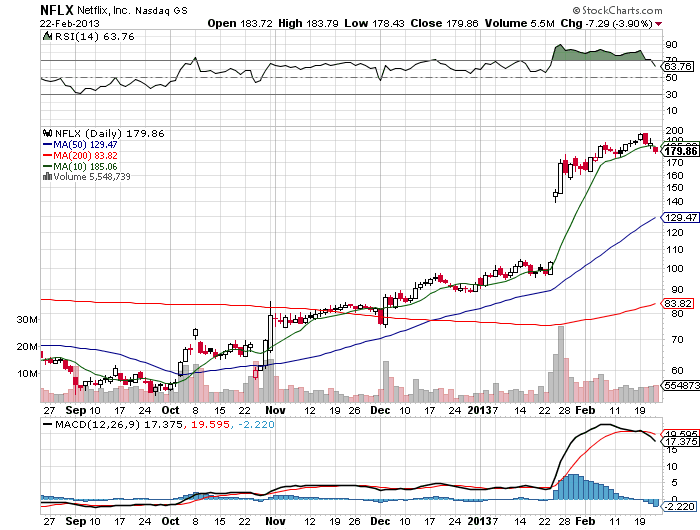Click the 'Close 179.86' header value

click(444, 23)
